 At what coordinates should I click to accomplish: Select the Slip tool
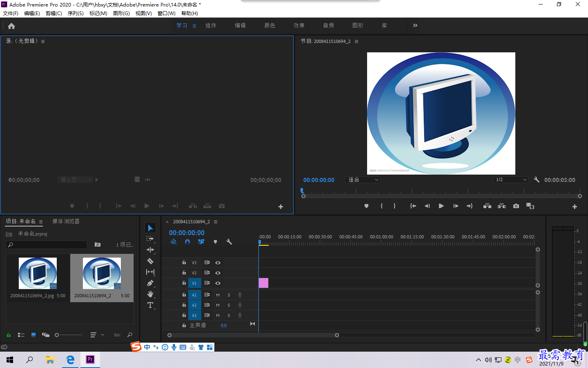pos(150,272)
